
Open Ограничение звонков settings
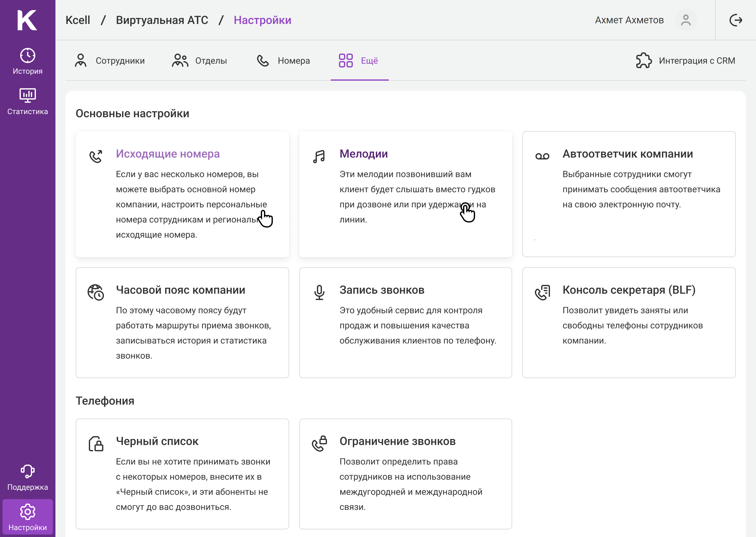point(405,474)
